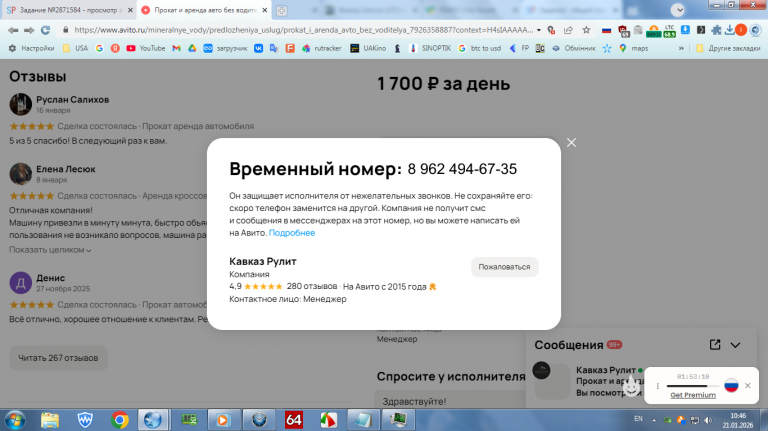Open Руслан Салихов's avatar

pos(21,104)
